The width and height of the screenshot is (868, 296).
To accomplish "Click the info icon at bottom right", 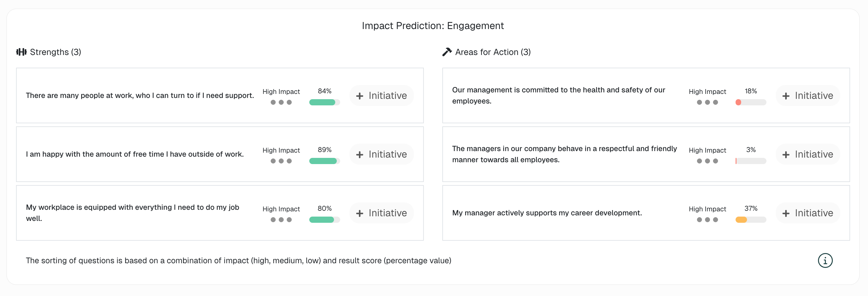I will [x=825, y=260].
